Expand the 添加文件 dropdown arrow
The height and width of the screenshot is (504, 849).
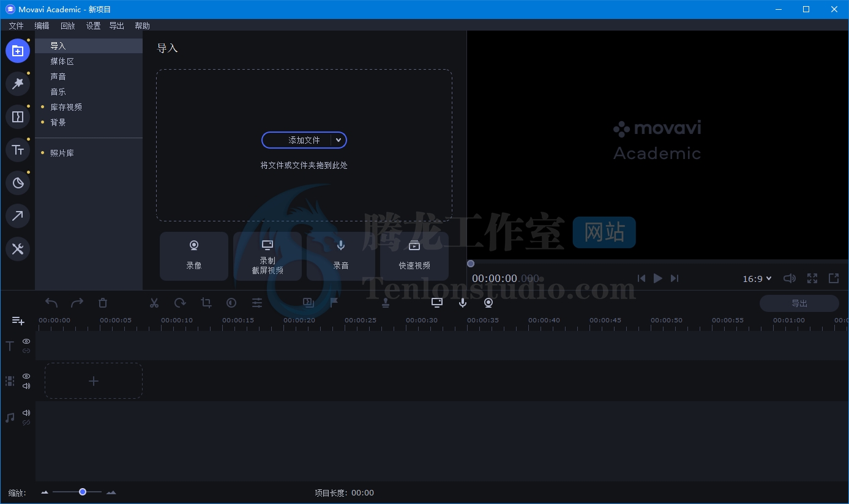338,140
